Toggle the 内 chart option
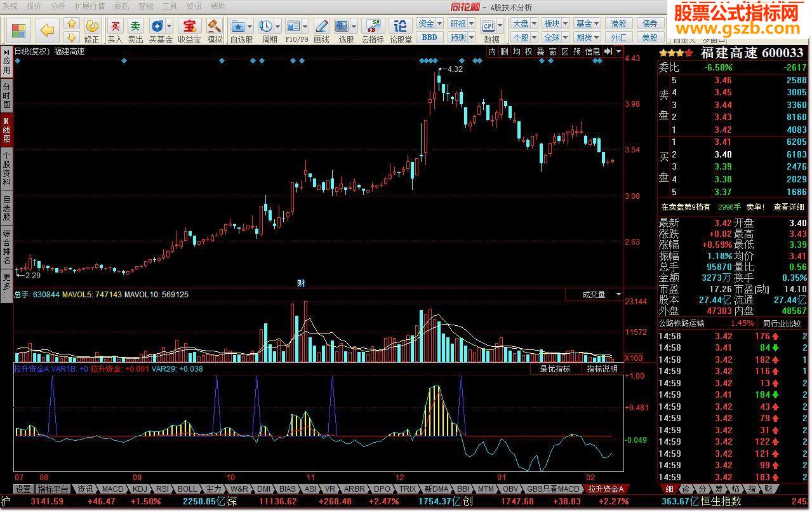Viewport: 812px width, 512px height. pyautogui.click(x=492, y=52)
